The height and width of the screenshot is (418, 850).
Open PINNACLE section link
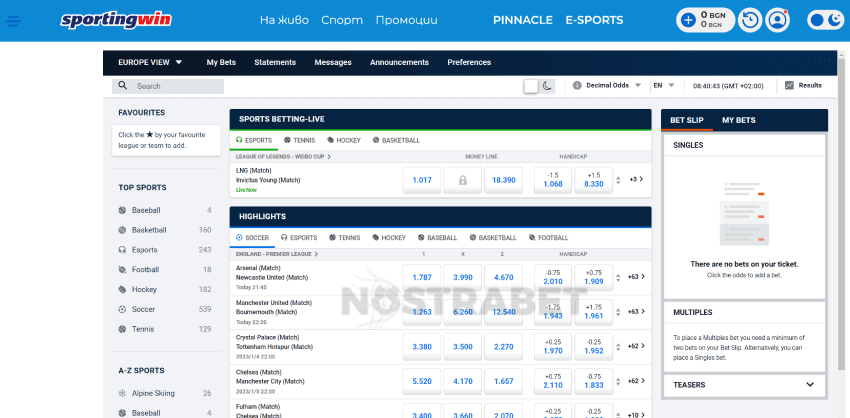point(523,21)
